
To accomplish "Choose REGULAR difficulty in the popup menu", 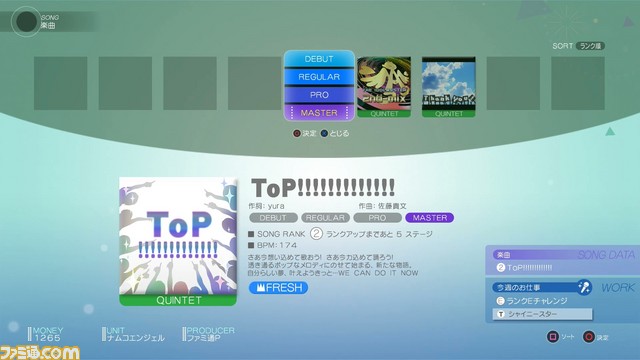I will click(x=319, y=77).
